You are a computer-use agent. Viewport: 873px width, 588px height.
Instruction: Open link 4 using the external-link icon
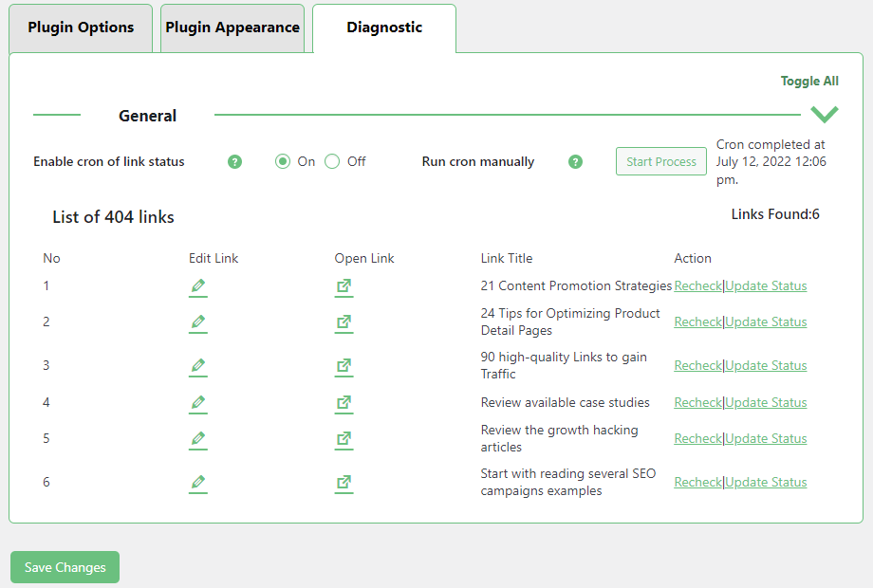click(x=344, y=403)
